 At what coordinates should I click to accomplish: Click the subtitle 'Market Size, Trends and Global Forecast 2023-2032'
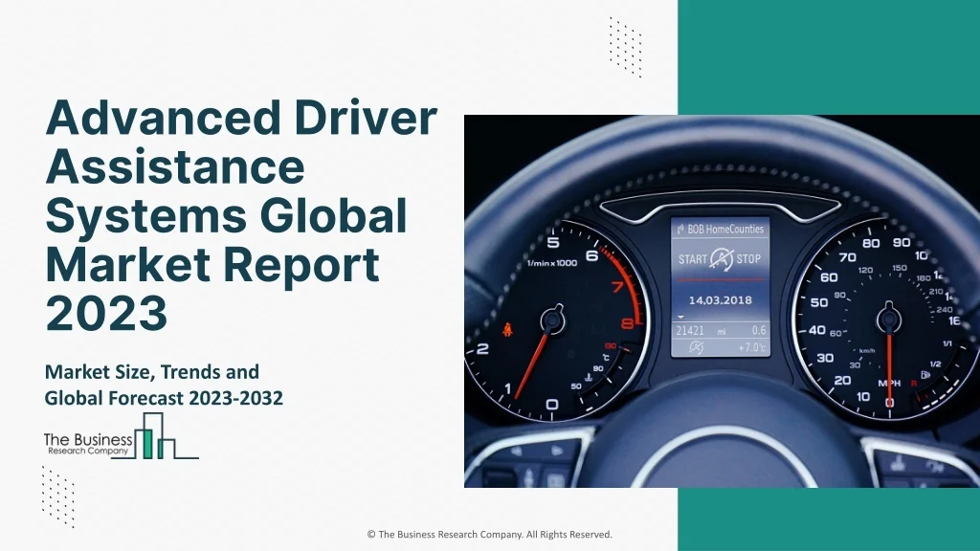[164, 385]
